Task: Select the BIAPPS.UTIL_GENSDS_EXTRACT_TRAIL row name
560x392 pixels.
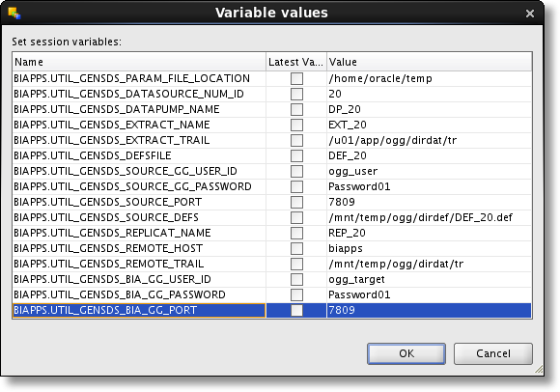Action: (112, 140)
